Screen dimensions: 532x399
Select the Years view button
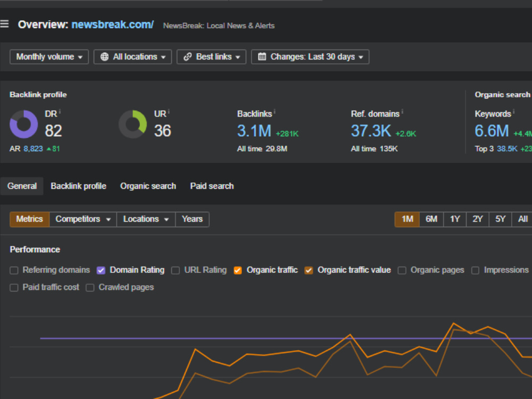(192, 219)
